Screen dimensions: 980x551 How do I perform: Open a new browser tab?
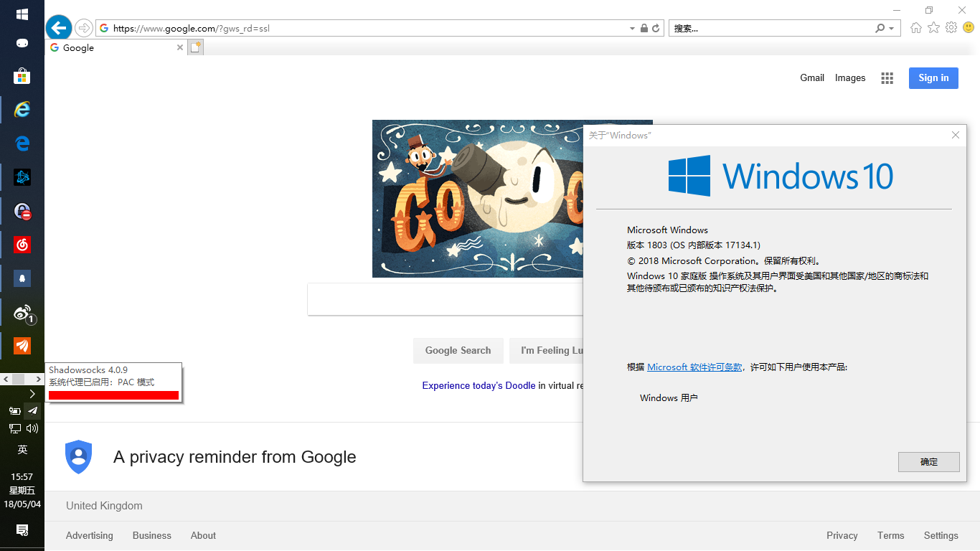pyautogui.click(x=195, y=47)
